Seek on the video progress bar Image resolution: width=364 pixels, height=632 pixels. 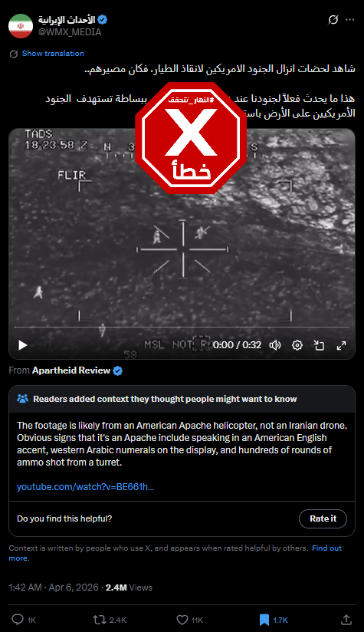pos(182,327)
